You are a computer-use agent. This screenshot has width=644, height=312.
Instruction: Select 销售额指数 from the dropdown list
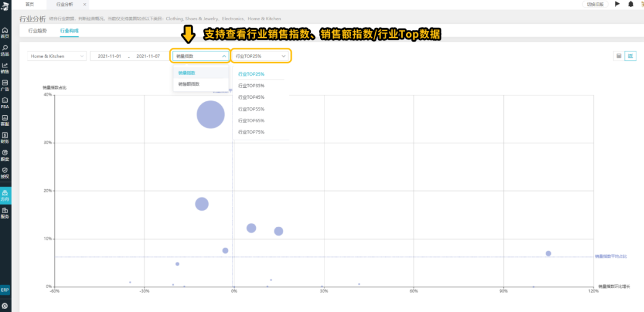click(188, 84)
